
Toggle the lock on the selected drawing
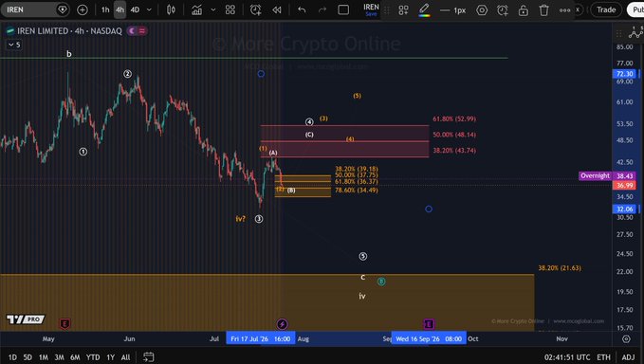(x=524, y=10)
